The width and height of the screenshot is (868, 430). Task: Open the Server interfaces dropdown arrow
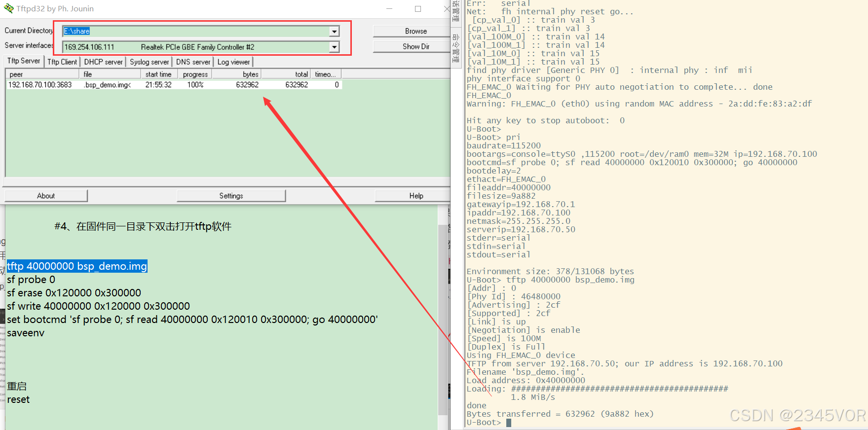(334, 47)
